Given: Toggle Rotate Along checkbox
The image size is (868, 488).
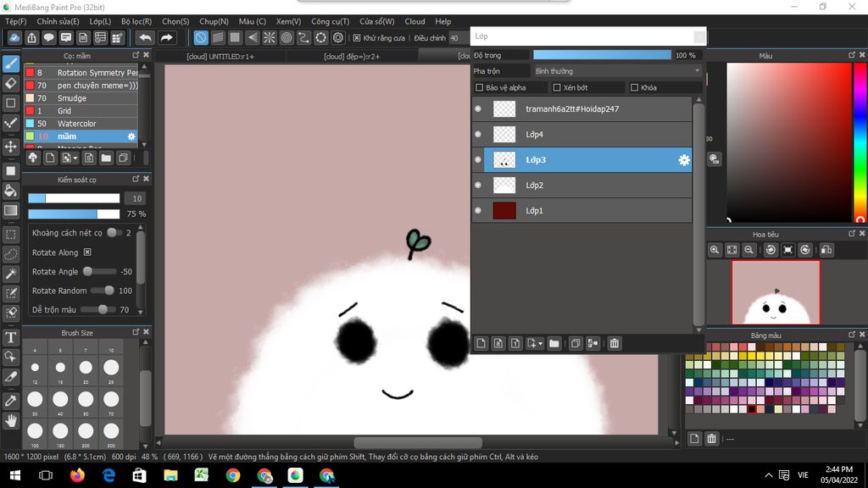Looking at the screenshot, I should point(87,252).
